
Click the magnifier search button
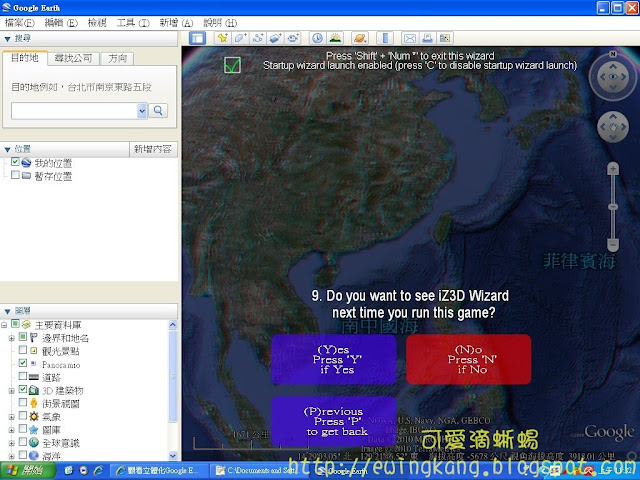tap(158, 111)
